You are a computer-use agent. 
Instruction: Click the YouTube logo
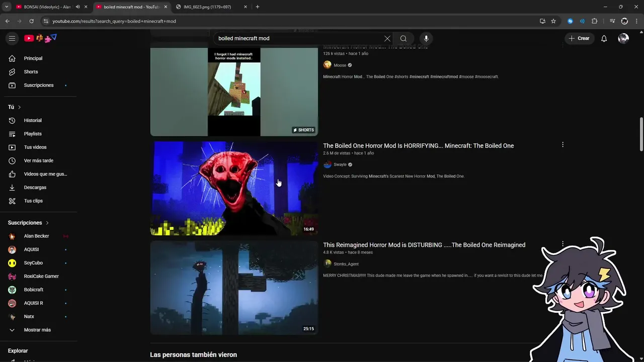point(40,38)
